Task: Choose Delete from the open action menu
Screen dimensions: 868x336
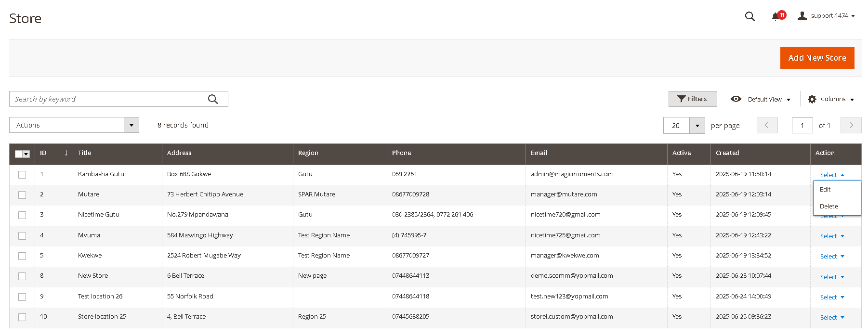Action: (x=829, y=207)
